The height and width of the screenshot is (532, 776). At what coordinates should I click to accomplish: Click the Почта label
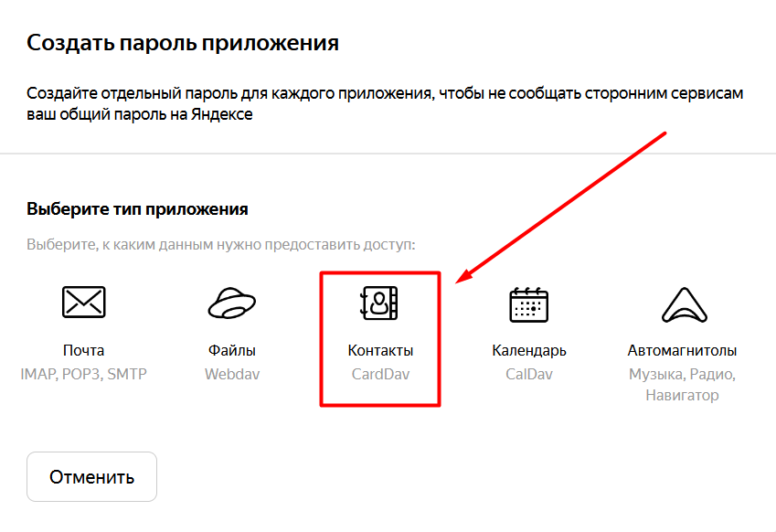[x=84, y=350]
